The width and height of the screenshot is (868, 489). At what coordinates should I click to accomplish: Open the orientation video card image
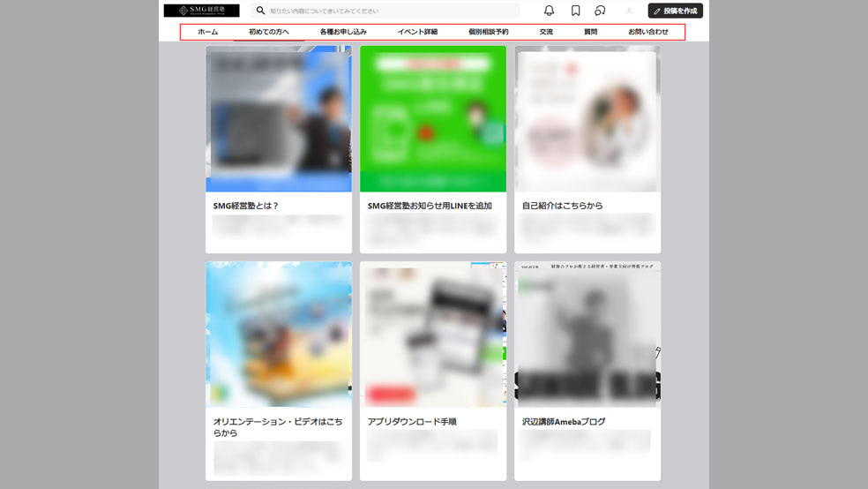point(279,335)
